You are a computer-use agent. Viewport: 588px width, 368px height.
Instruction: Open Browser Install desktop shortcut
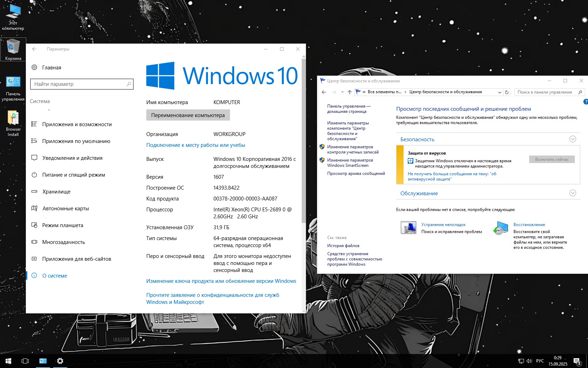coord(13,123)
